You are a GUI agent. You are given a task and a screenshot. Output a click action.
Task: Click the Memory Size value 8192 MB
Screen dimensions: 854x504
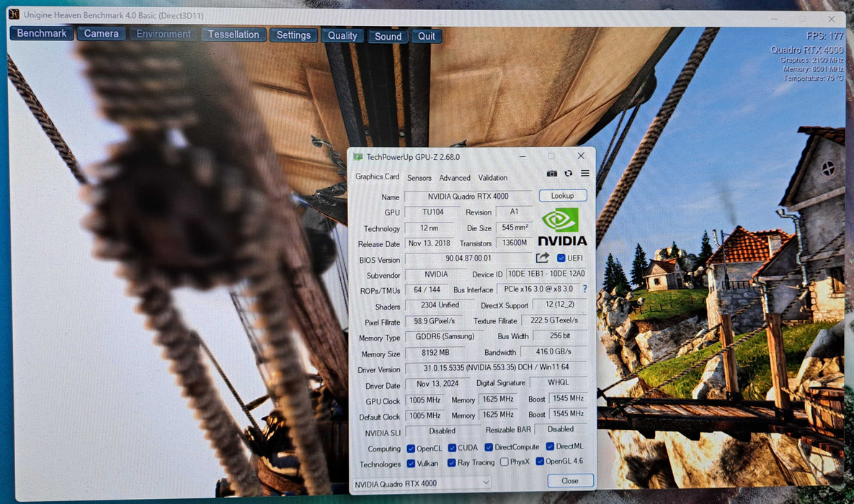tap(435, 352)
